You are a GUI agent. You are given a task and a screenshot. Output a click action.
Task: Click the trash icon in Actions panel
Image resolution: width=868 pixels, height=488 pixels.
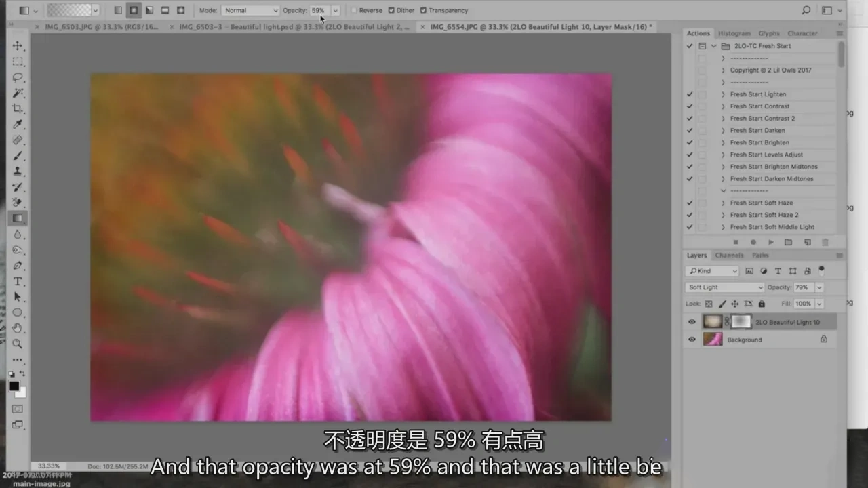click(x=825, y=242)
